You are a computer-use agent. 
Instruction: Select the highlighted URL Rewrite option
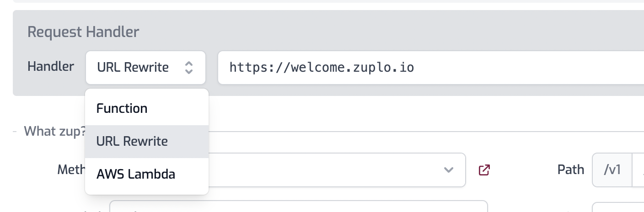(132, 141)
